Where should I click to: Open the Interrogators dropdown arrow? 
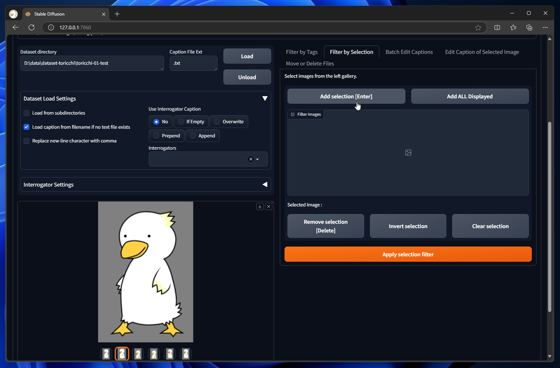258,159
